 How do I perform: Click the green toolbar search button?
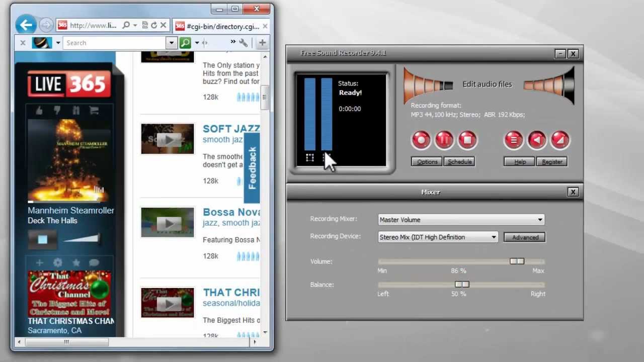[185, 43]
